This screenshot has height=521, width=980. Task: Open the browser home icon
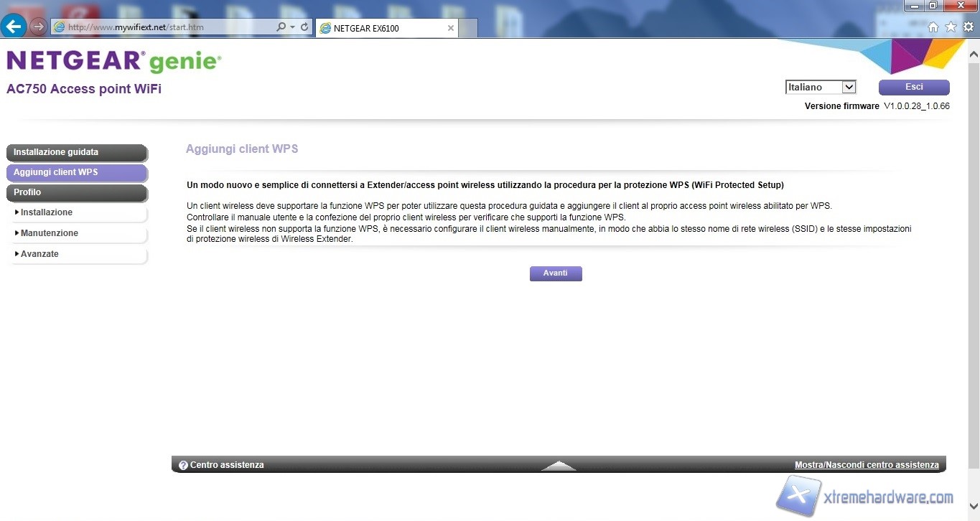[x=933, y=27]
